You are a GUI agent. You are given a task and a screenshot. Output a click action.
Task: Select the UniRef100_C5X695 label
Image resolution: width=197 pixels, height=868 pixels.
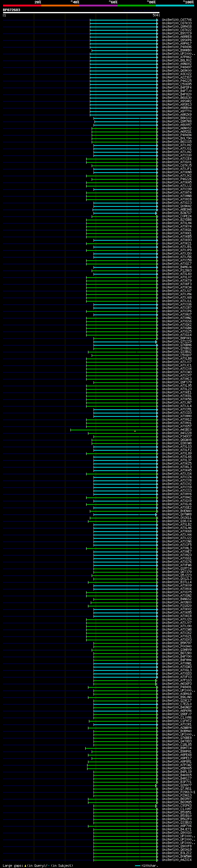[176, 84]
